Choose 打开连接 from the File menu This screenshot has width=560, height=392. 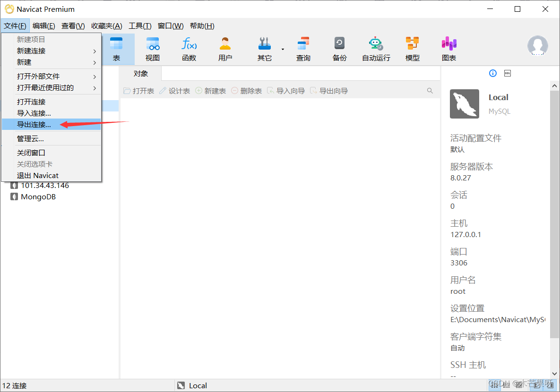[x=52, y=102]
